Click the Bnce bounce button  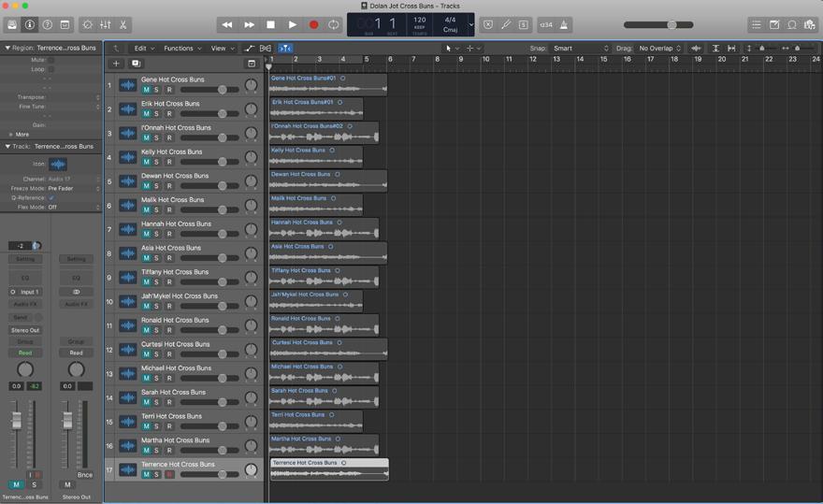(84, 475)
